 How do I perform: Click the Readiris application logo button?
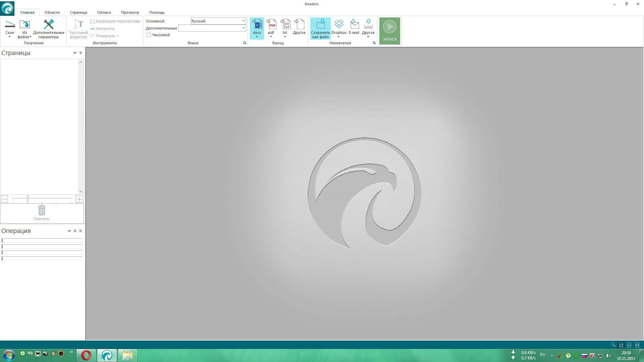point(7,8)
